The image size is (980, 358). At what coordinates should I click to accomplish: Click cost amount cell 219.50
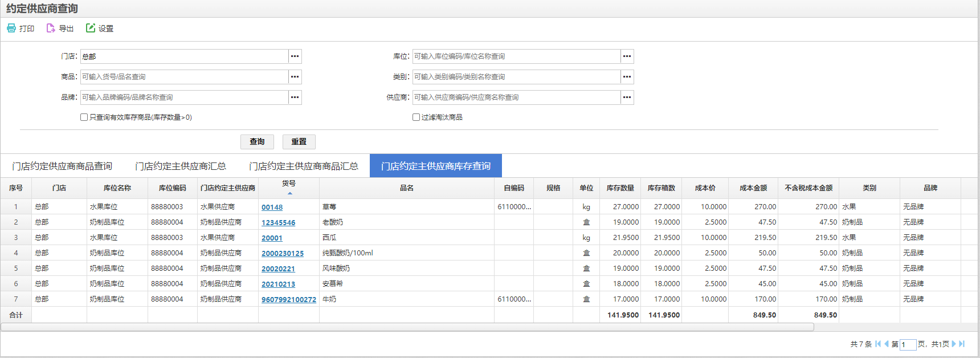(753, 238)
